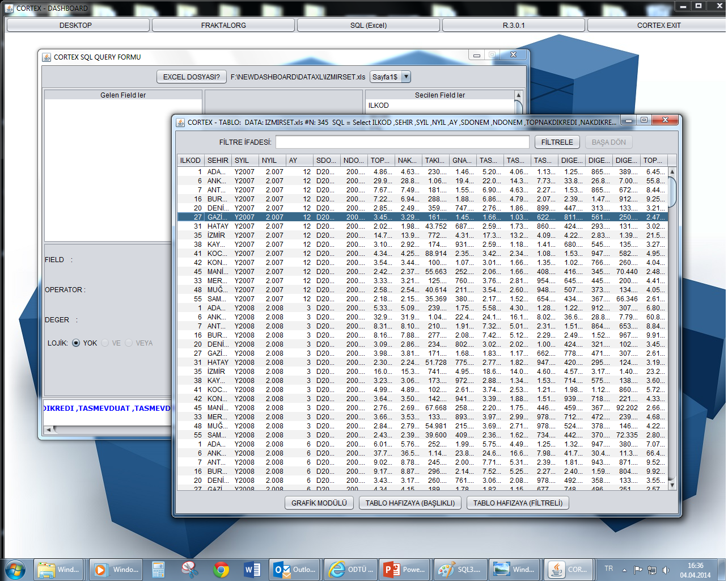Select the İZMİR Y2007 row
728x581 pixels.
422,235
